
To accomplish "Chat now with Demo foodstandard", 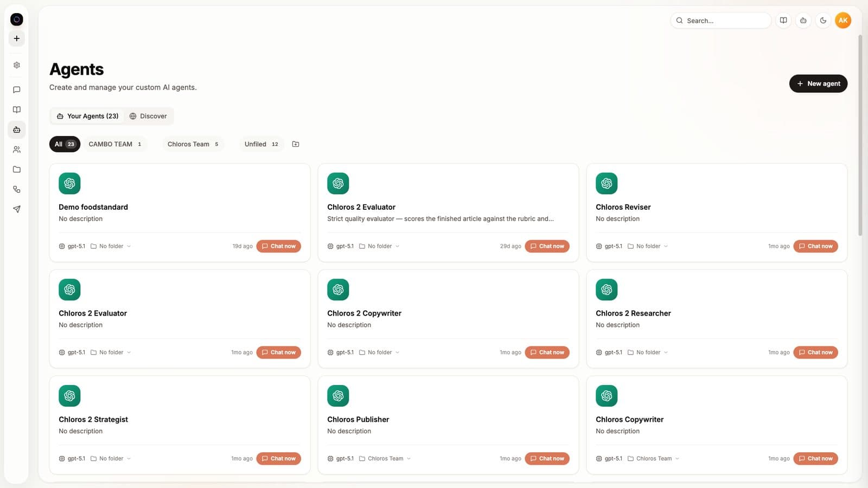I will tap(278, 246).
